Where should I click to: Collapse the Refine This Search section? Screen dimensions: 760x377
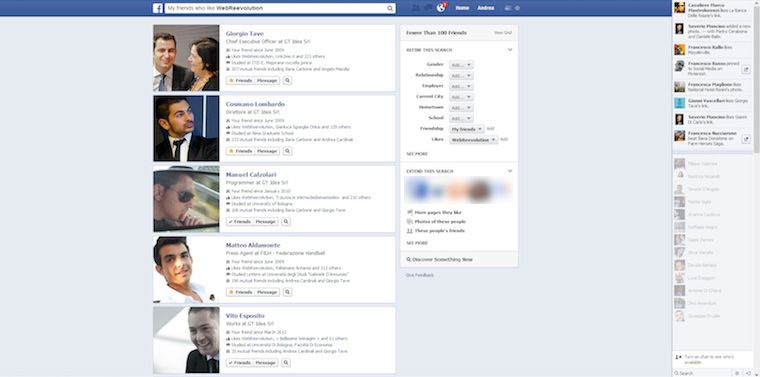click(x=510, y=50)
